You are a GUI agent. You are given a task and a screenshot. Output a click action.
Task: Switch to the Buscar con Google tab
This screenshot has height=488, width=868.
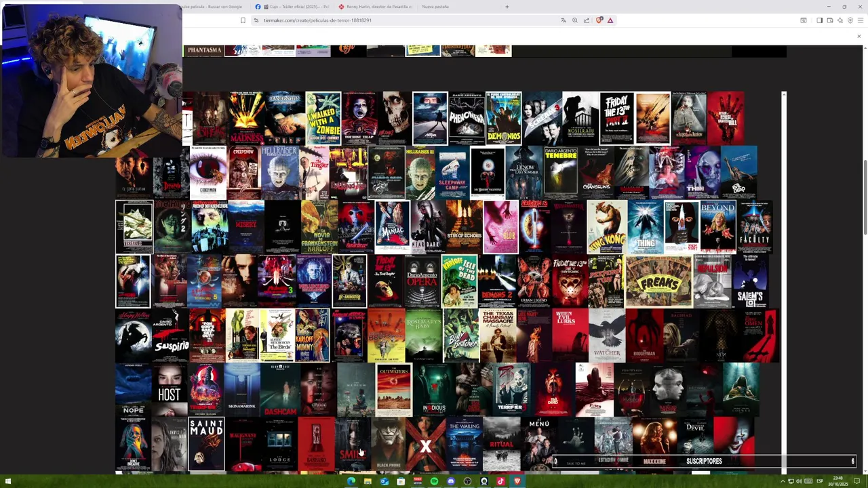coord(212,7)
